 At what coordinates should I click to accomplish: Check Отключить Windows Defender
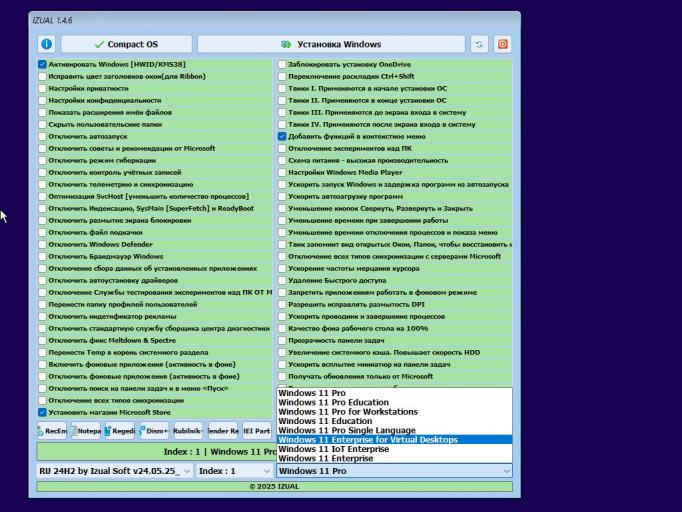42,244
